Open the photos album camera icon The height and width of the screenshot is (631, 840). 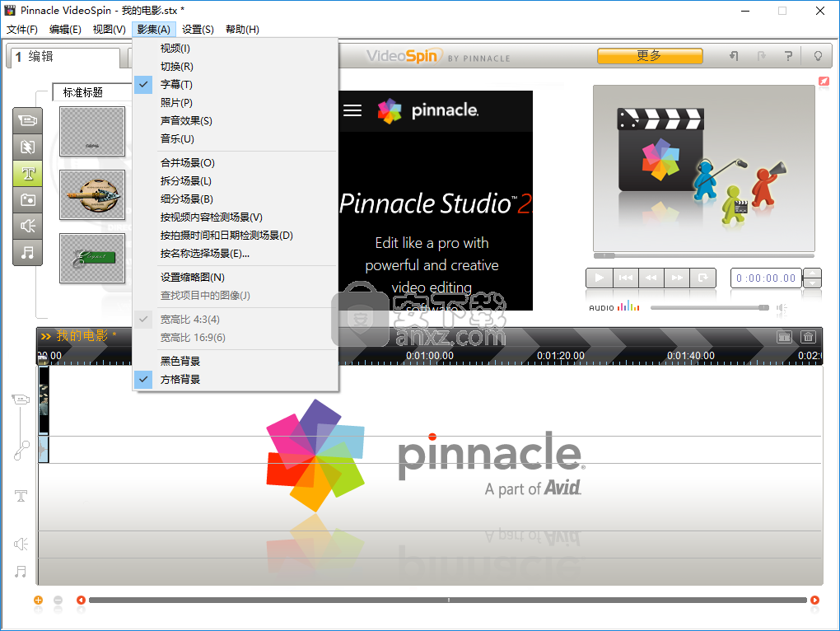pyautogui.click(x=27, y=200)
